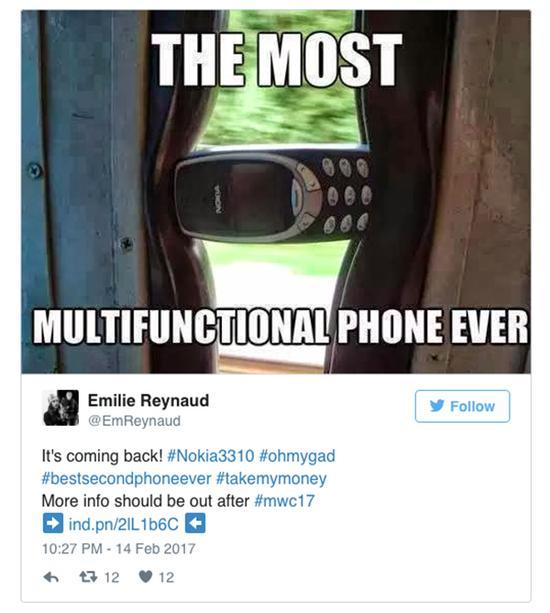Click the @EmReynaud handle

tap(134, 421)
